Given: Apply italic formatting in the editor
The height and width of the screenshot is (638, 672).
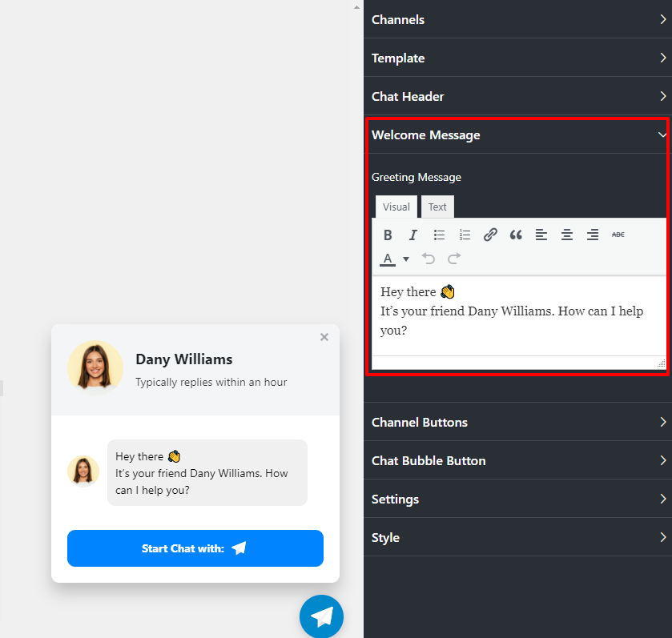Looking at the screenshot, I should [x=413, y=235].
